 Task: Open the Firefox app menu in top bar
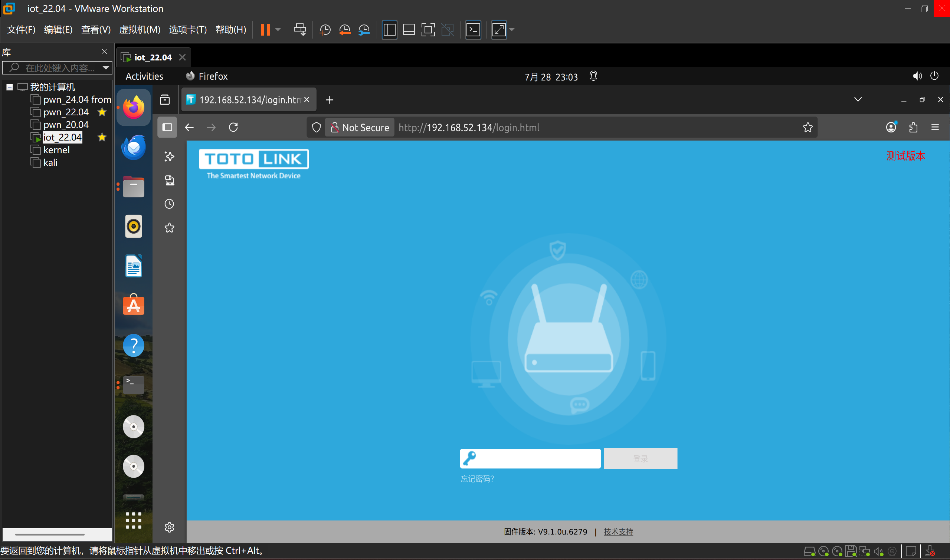click(x=207, y=76)
